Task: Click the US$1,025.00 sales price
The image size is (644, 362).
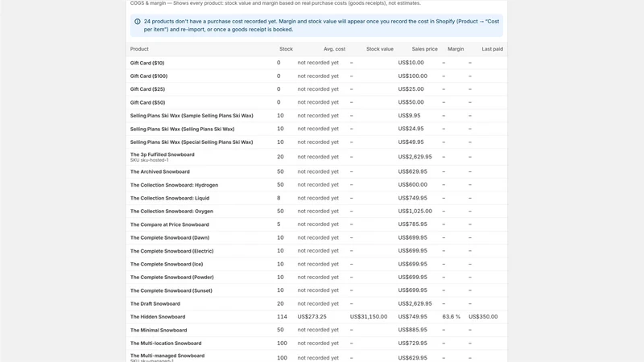Action: click(415, 211)
